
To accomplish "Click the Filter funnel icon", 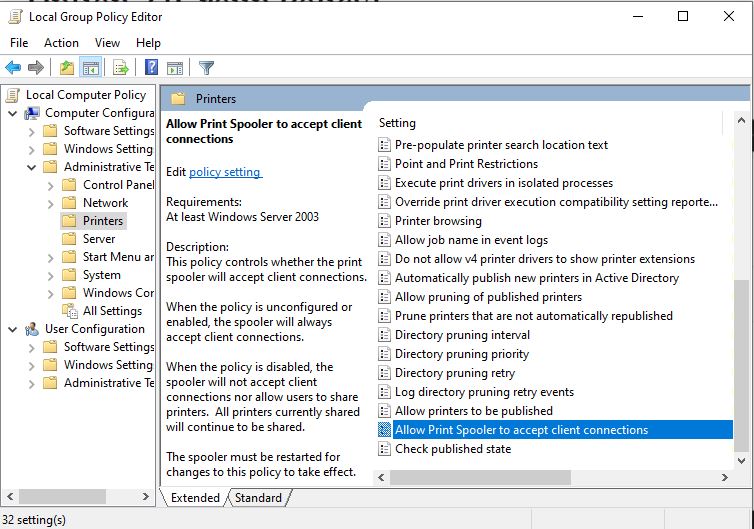I will [206, 68].
